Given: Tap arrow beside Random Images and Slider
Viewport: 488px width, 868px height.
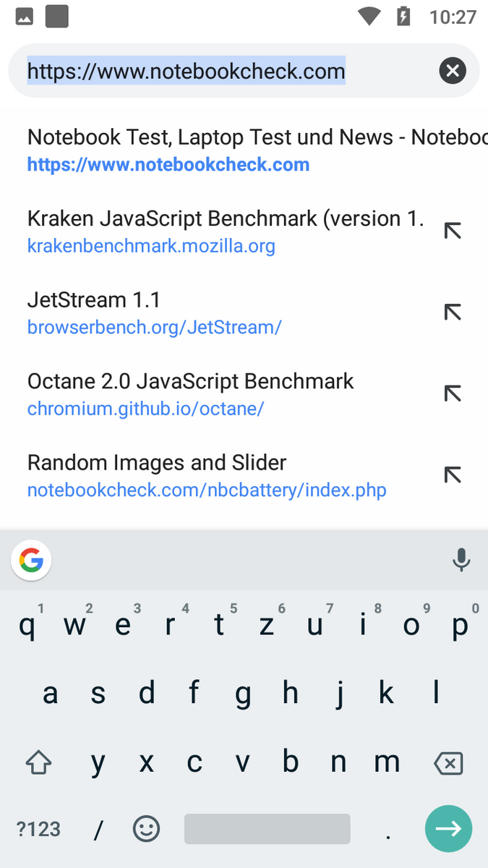Looking at the screenshot, I should pyautogui.click(x=453, y=475).
